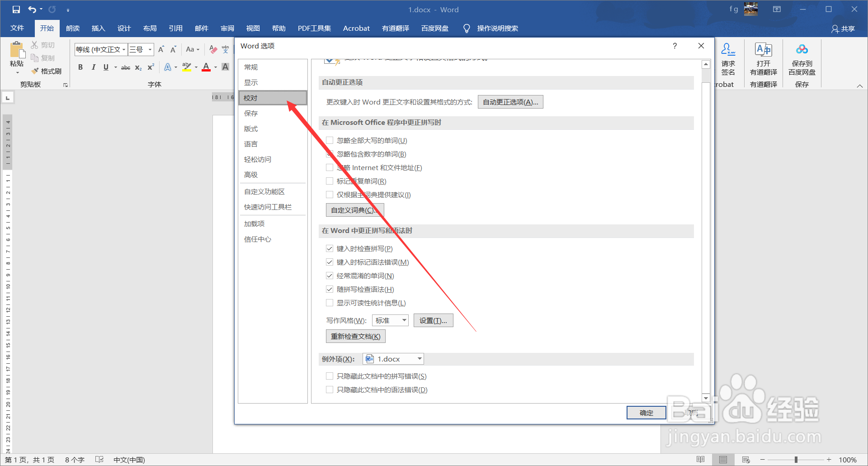Open the clipboard group dialog launcher
The width and height of the screenshot is (868, 466).
pos(66,85)
